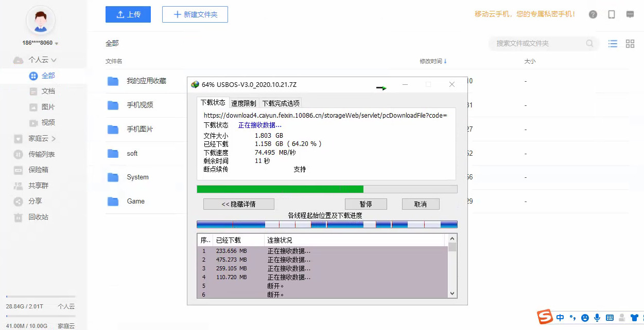644x330 pixels.
Task: Click the folder icon beside Game
Action: pos(113,201)
